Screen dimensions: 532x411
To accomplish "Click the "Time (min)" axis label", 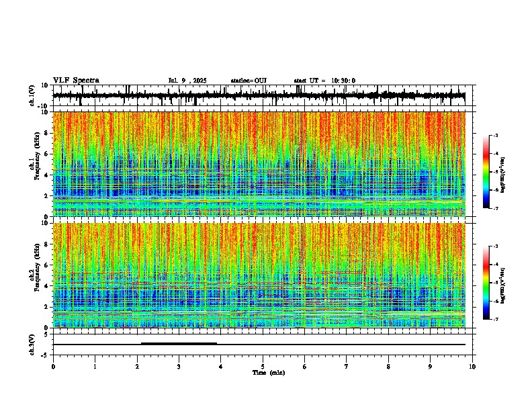I will click(269, 373).
